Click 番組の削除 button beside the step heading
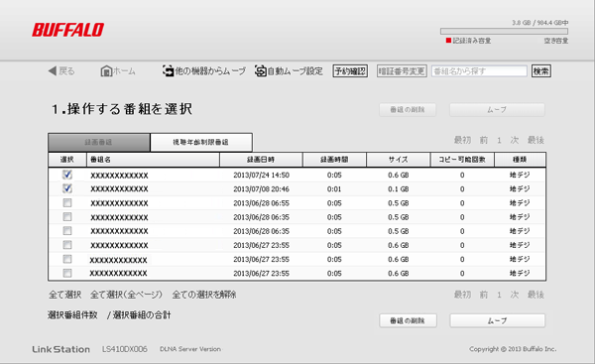 [x=408, y=110]
